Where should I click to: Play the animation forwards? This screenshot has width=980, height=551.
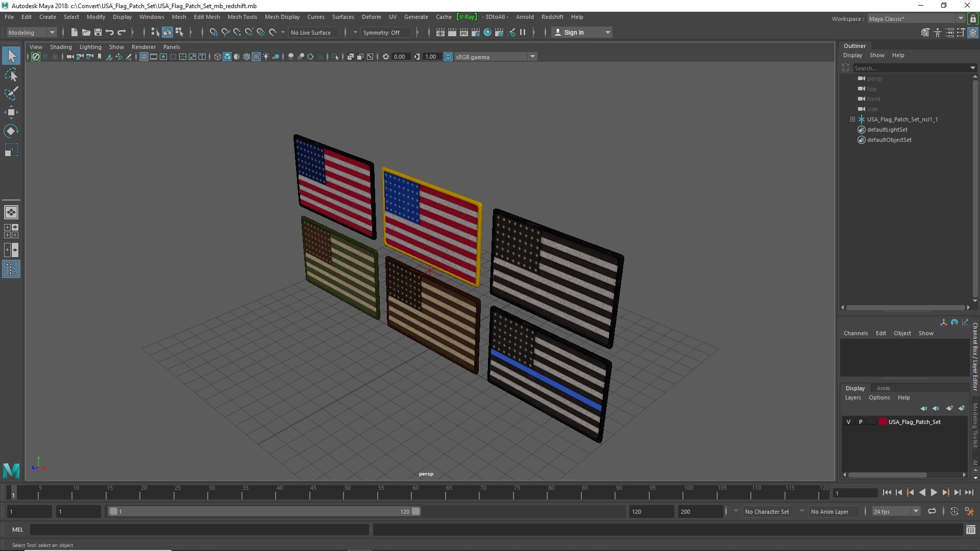point(934,492)
